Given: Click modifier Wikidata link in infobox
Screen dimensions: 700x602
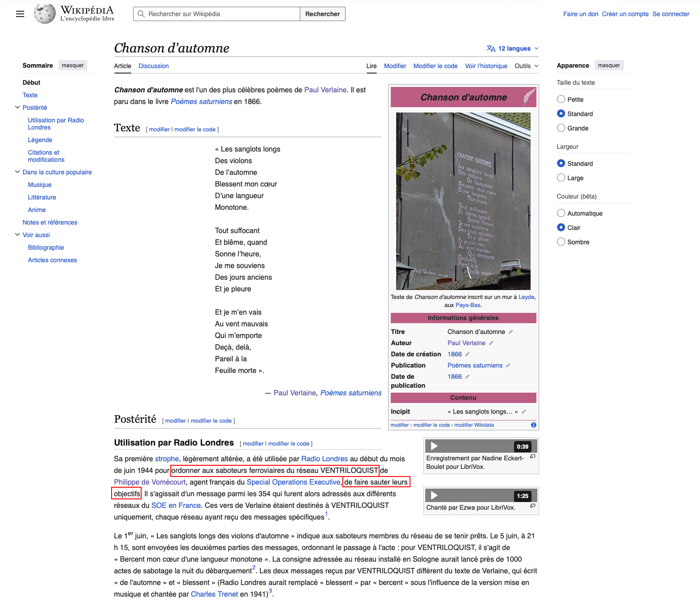Looking at the screenshot, I should [474, 425].
